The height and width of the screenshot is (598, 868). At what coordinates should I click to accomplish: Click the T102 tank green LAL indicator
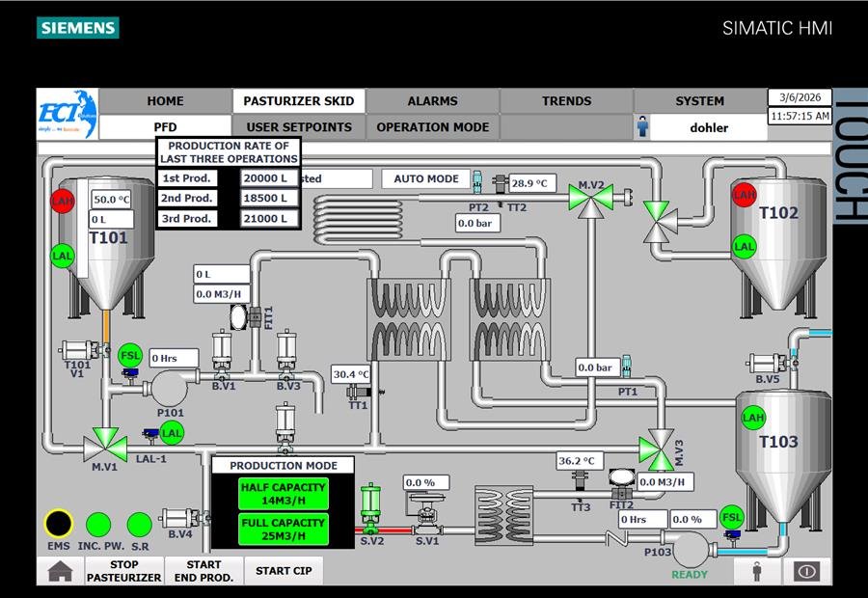[x=744, y=246]
